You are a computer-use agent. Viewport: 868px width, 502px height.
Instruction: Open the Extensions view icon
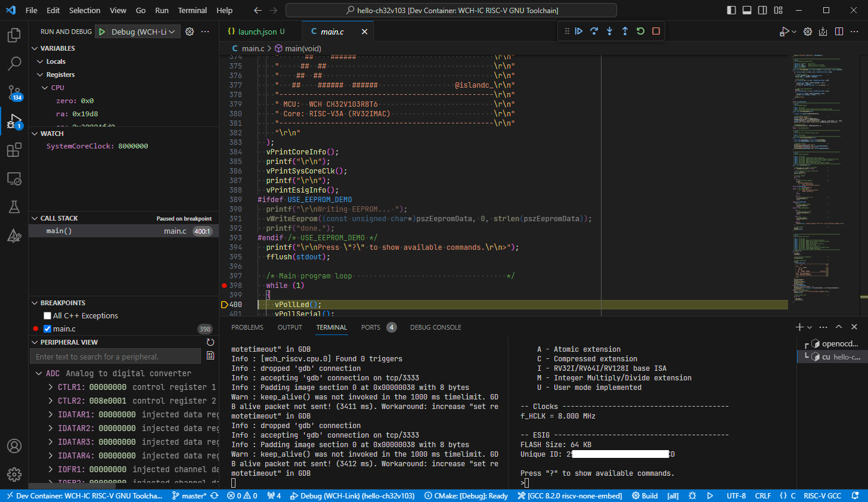14,150
